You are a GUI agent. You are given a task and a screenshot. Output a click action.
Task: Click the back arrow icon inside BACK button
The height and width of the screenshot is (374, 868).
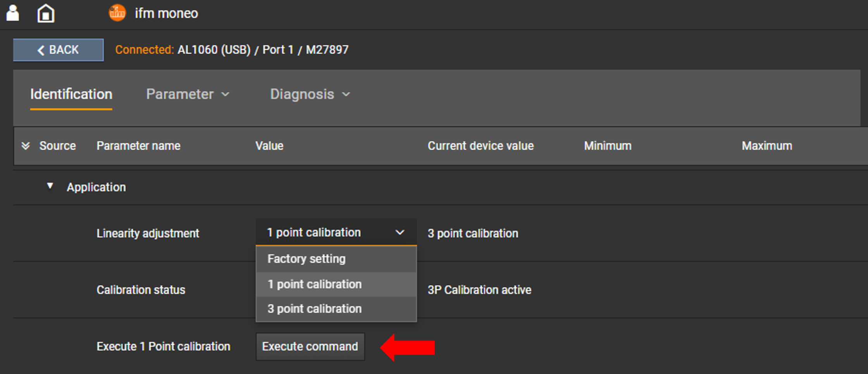pyautogui.click(x=41, y=50)
